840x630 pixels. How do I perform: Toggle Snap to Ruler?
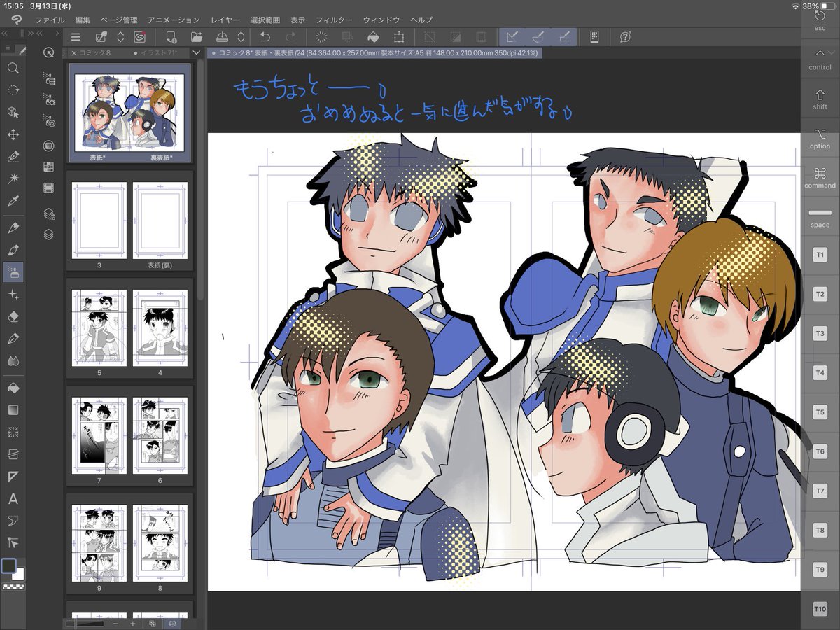[x=512, y=37]
